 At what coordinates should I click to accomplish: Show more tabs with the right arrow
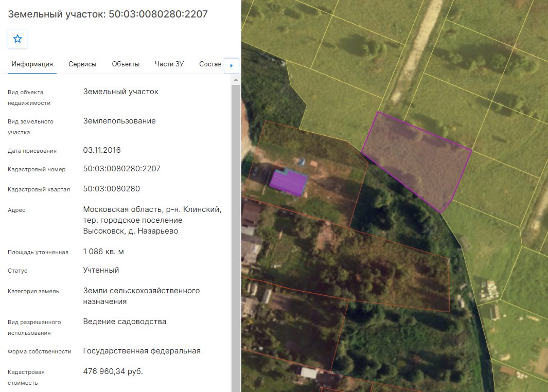tap(232, 65)
